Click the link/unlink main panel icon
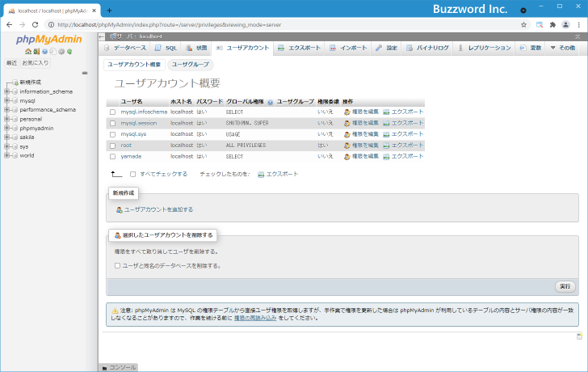The image size is (588, 372). click(x=85, y=73)
